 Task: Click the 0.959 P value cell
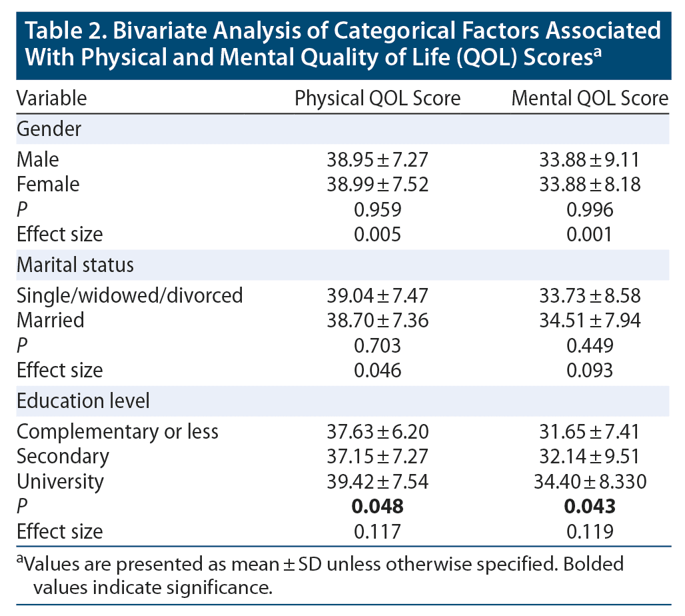point(378,209)
